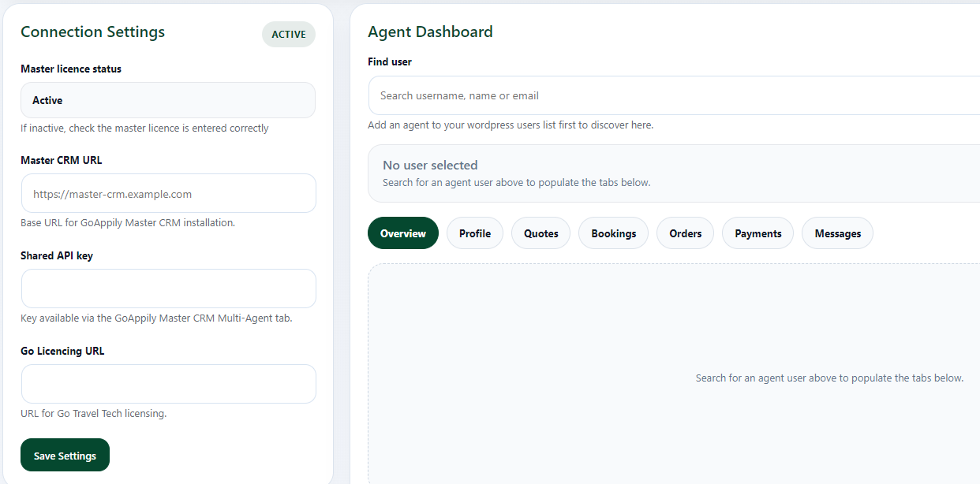Click the Master licence status Active field

coord(168,100)
